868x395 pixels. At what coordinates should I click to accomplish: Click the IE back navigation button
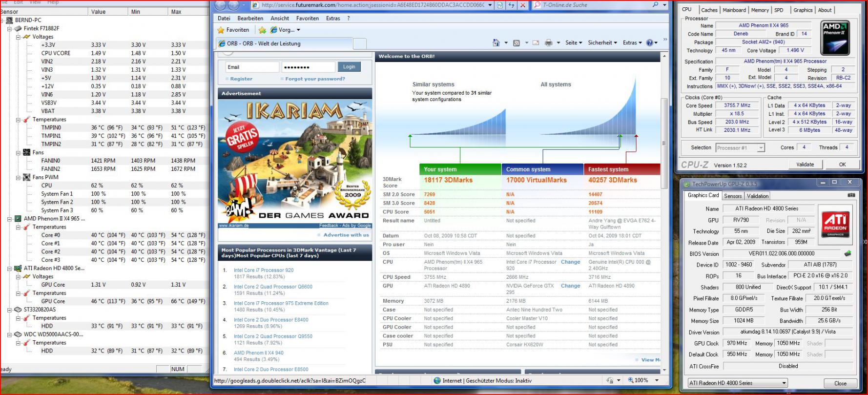pos(220,5)
